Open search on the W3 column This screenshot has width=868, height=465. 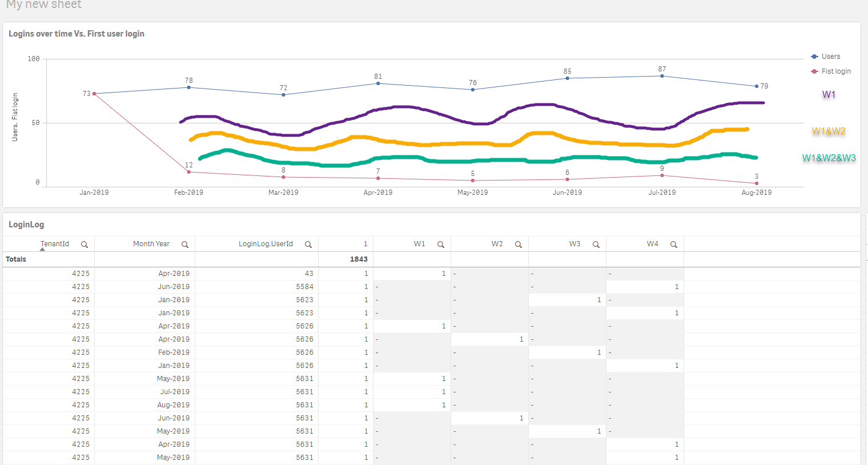596,244
